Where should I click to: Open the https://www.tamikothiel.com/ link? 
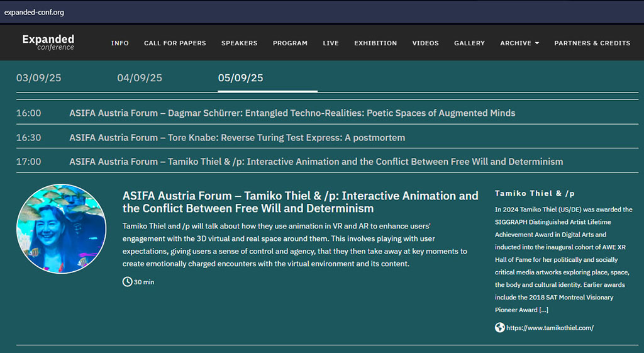pos(550,328)
